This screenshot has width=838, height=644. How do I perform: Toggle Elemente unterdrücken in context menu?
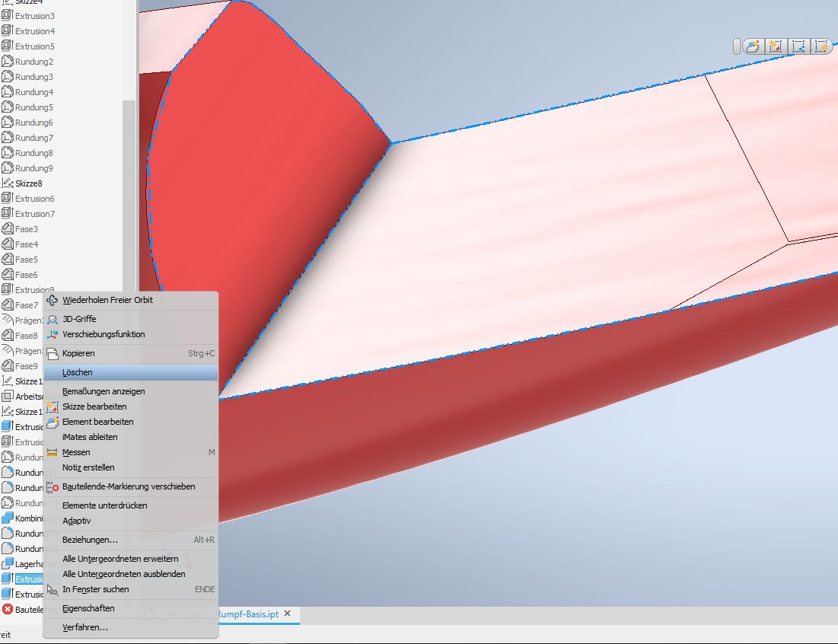tap(104, 505)
